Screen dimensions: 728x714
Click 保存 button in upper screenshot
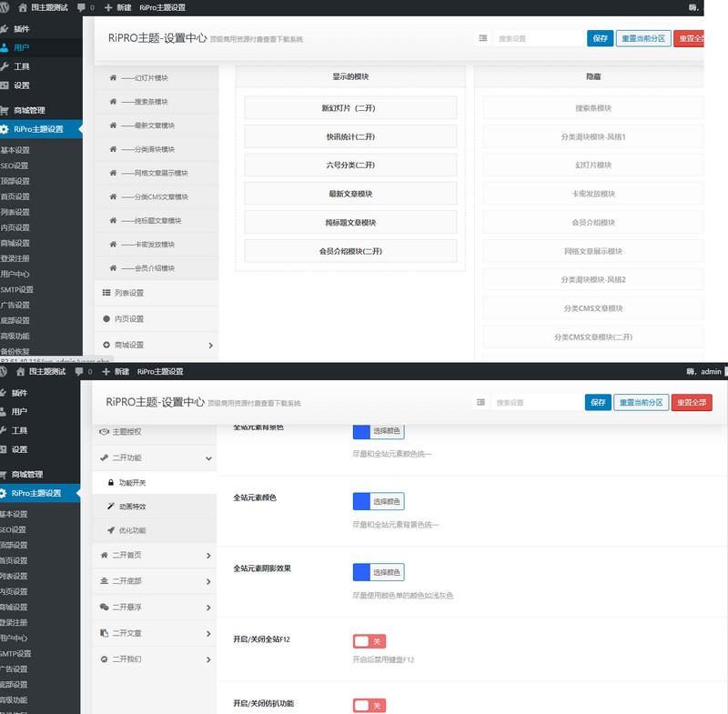click(x=601, y=38)
